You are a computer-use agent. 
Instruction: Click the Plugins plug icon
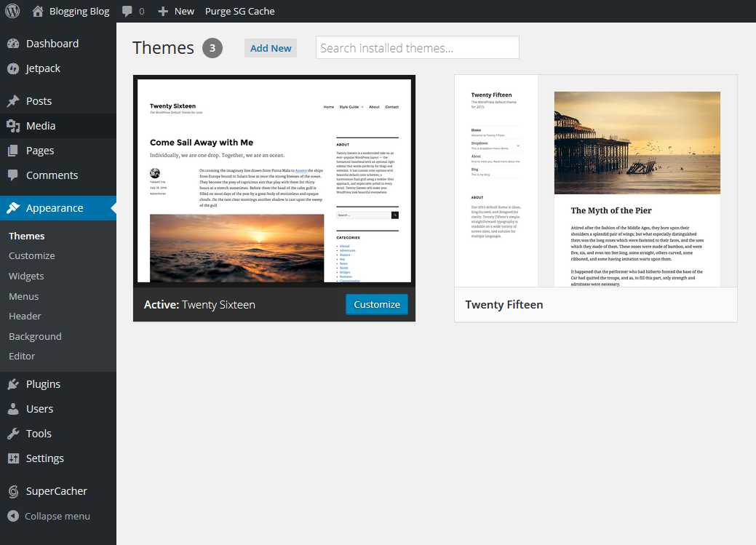click(13, 384)
